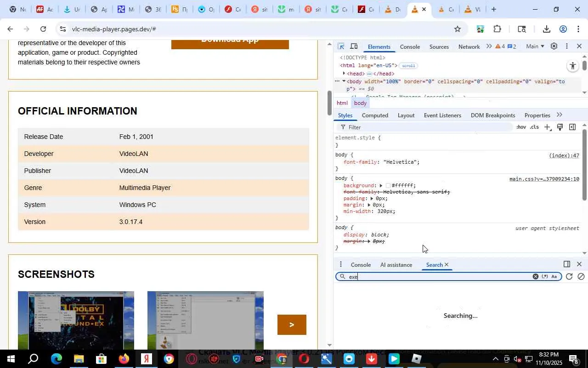Expand the head element node
588x368 pixels.
344,74
